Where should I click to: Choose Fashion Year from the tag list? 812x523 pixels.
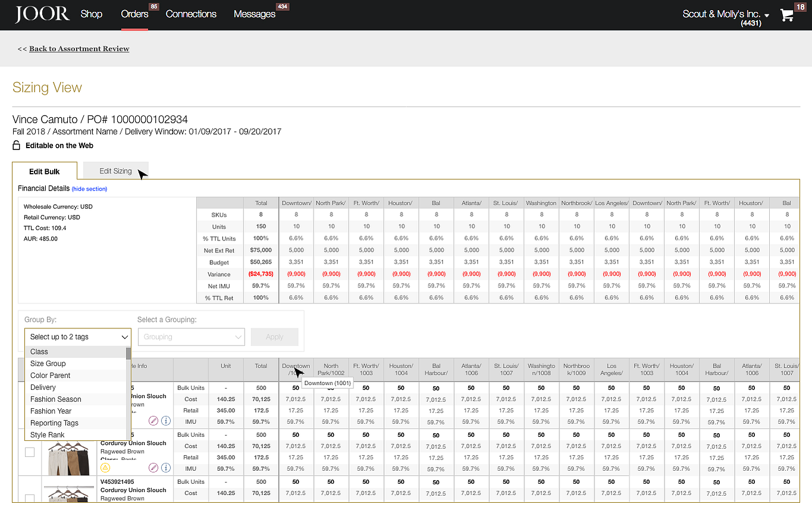pos(76,411)
